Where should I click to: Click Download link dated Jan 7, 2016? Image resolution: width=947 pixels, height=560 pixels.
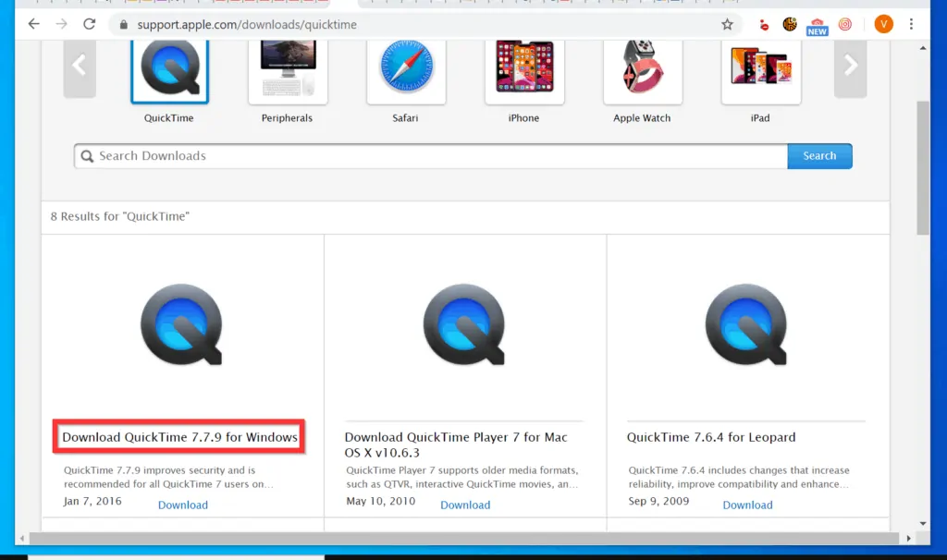click(183, 505)
